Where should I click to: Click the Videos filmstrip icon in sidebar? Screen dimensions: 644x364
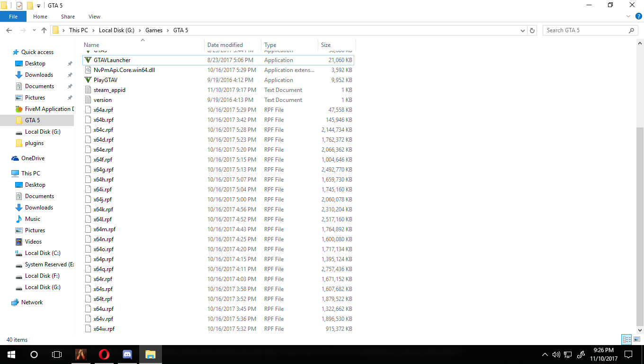point(19,242)
